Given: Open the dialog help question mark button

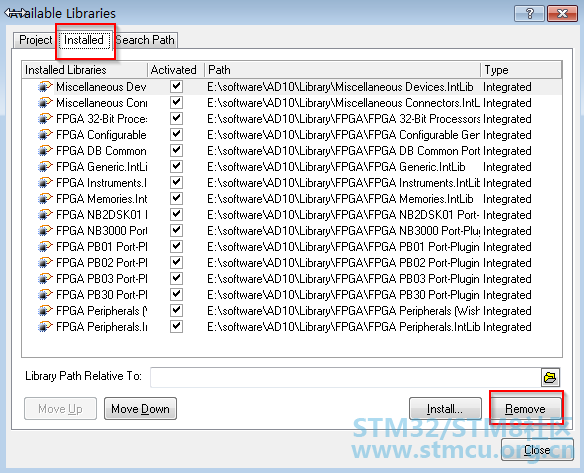Looking at the screenshot, I should 530,14.
